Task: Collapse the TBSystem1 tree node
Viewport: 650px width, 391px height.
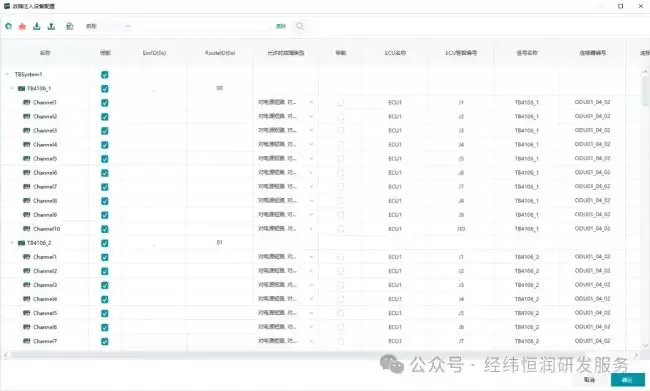Action: (x=7, y=75)
